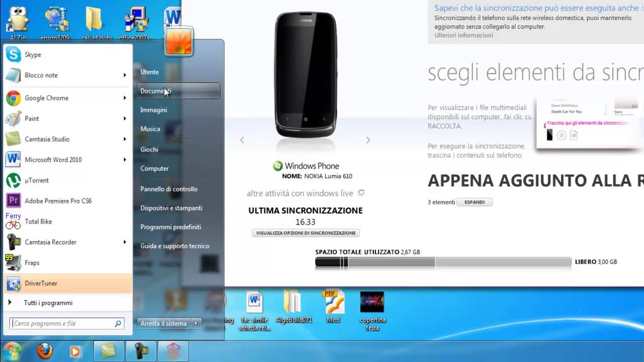644x362 pixels.
Task: Click the Windows Start orb
Action: [x=13, y=351]
